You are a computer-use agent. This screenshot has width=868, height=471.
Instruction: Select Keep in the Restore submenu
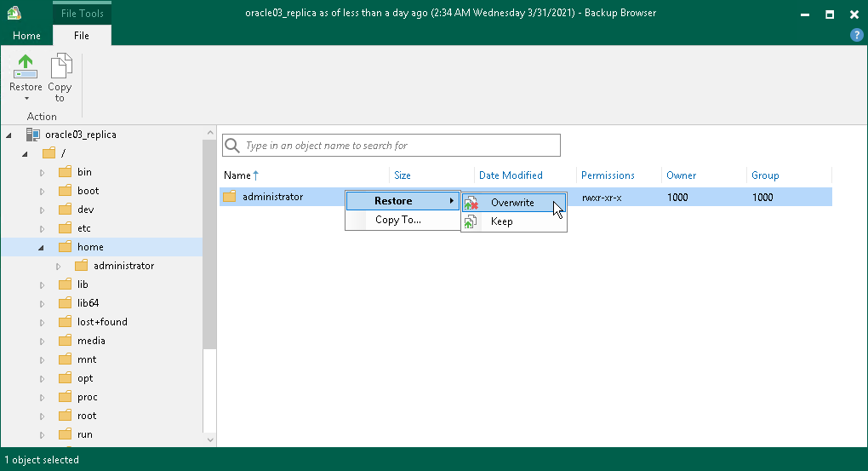click(501, 221)
